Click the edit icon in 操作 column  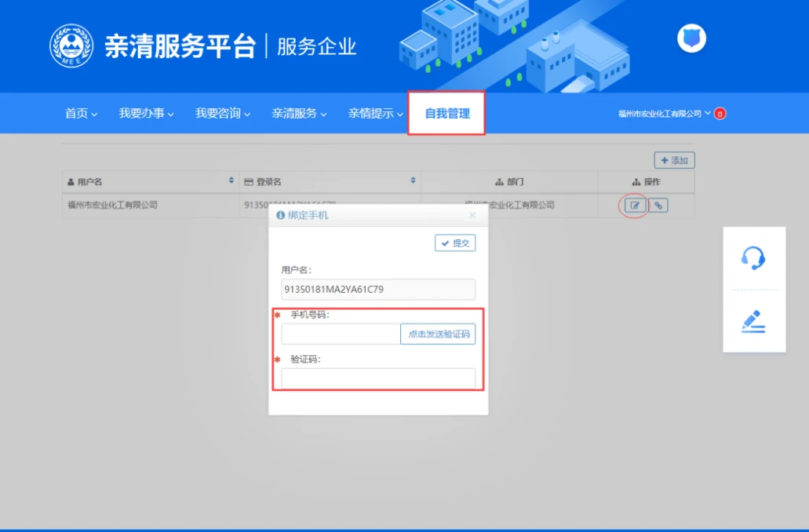pyautogui.click(x=635, y=206)
